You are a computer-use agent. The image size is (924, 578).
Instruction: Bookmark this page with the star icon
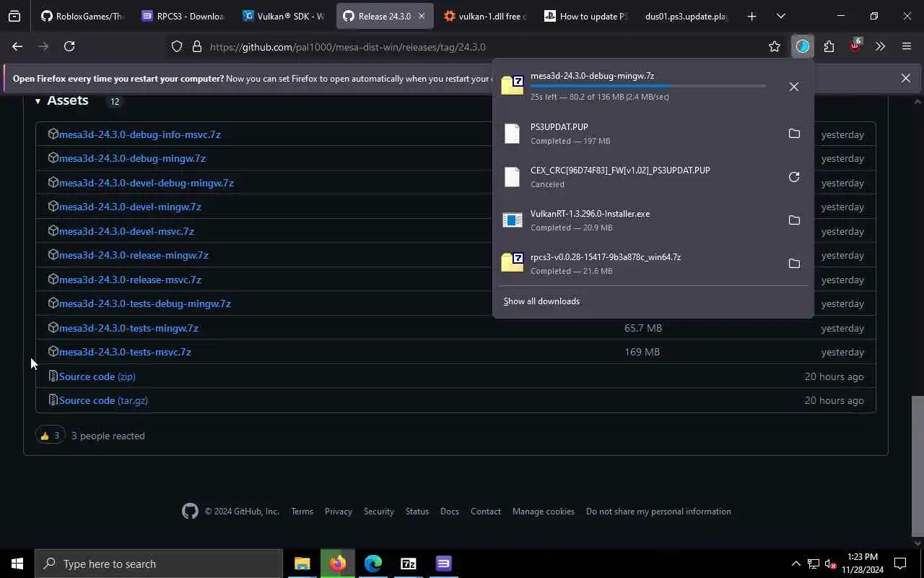click(775, 46)
